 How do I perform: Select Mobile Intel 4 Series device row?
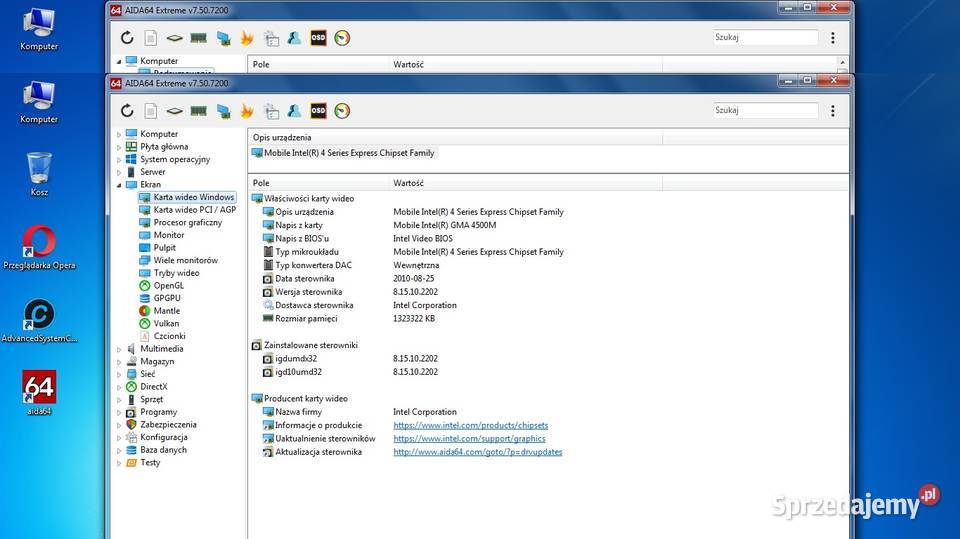(343, 153)
